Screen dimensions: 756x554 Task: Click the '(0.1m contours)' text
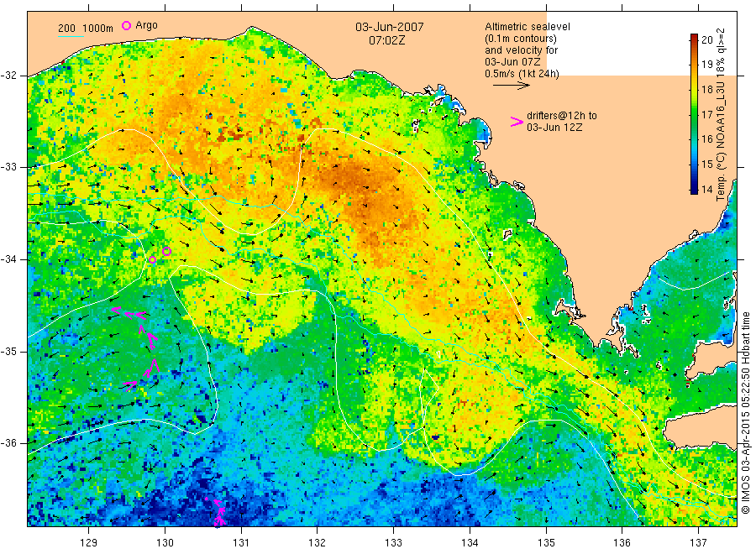[521, 39]
